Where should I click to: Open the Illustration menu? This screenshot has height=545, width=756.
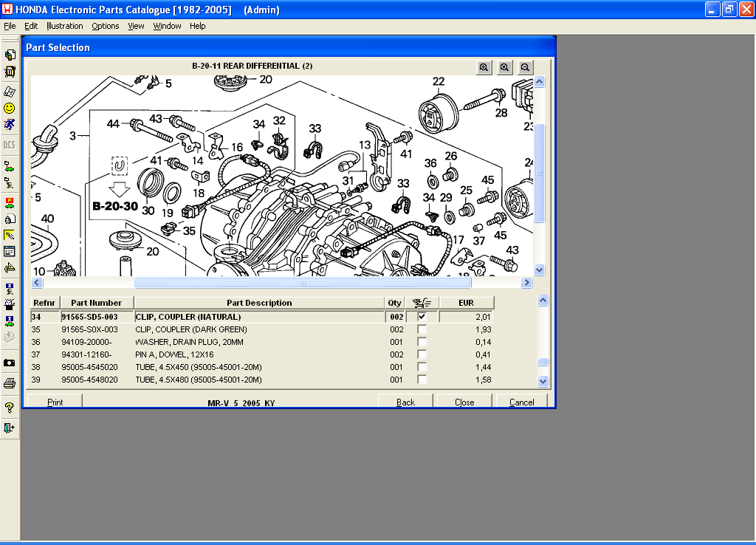click(x=65, y=26)
